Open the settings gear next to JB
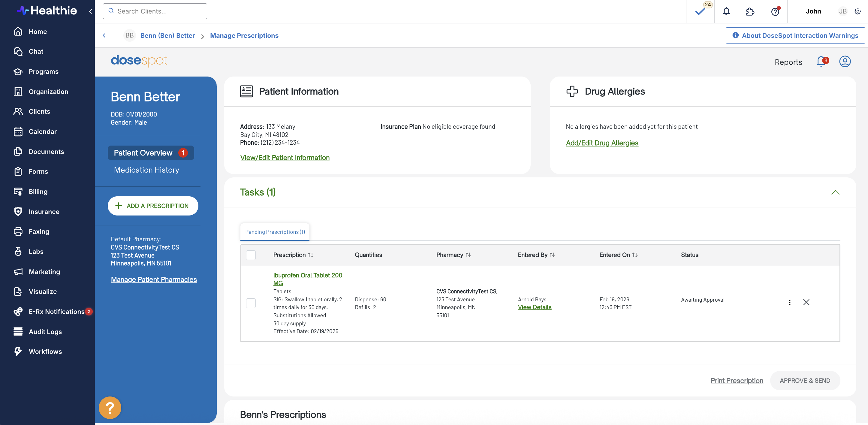 pyautogui.click(x=857, y=11)
